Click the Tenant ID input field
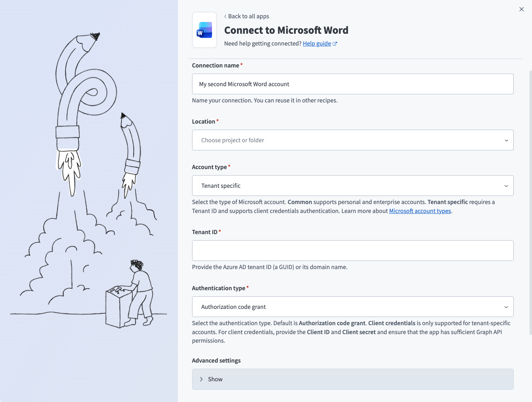 [353, 251]
